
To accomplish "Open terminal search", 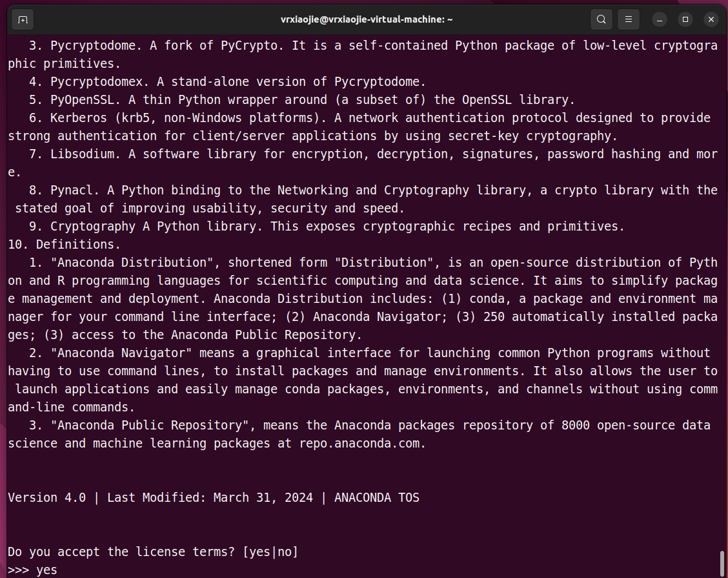I will (602, 19).
